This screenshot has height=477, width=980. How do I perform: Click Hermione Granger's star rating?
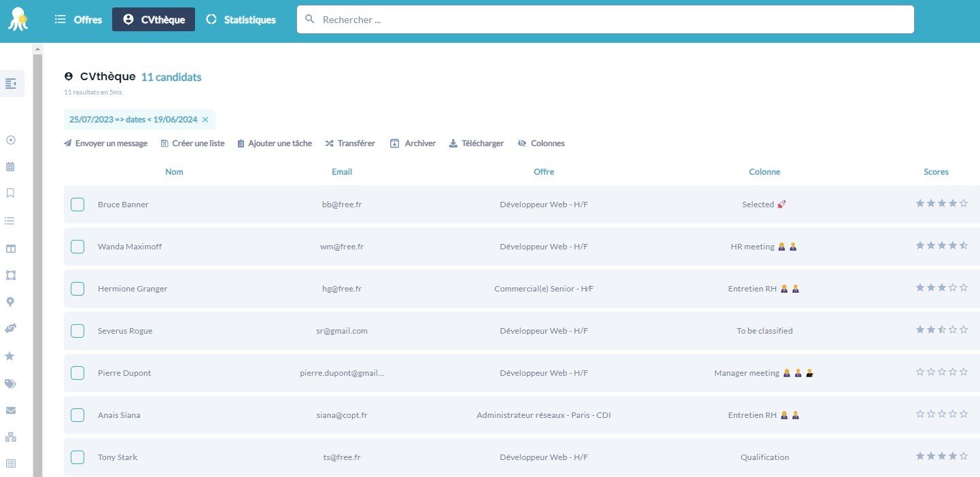942,287
